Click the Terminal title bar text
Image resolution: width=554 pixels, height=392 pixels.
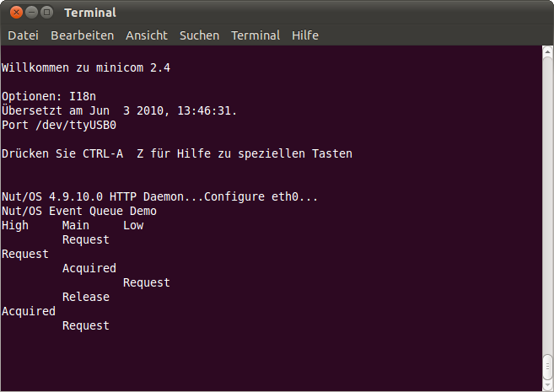[90, 13]
